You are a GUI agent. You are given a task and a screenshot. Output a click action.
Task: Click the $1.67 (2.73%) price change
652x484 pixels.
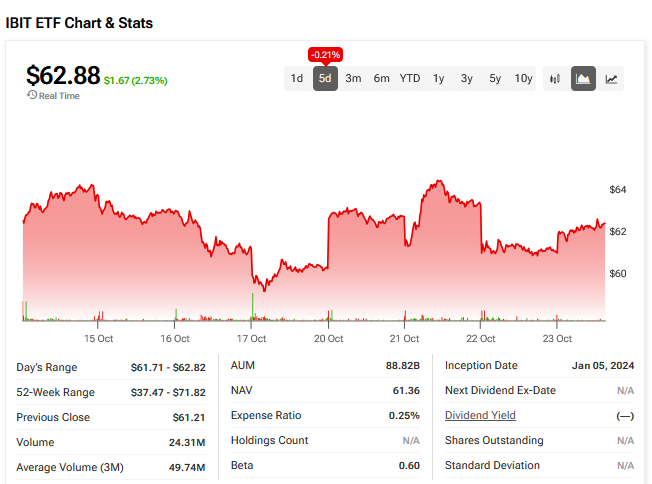(x=136, y=80)
